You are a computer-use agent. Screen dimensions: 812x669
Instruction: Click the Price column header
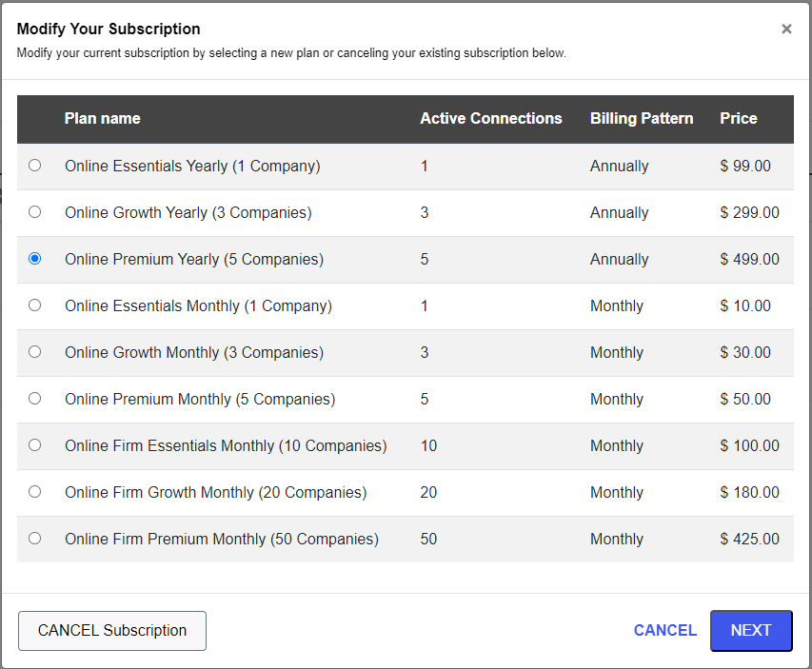pos(739,118)
